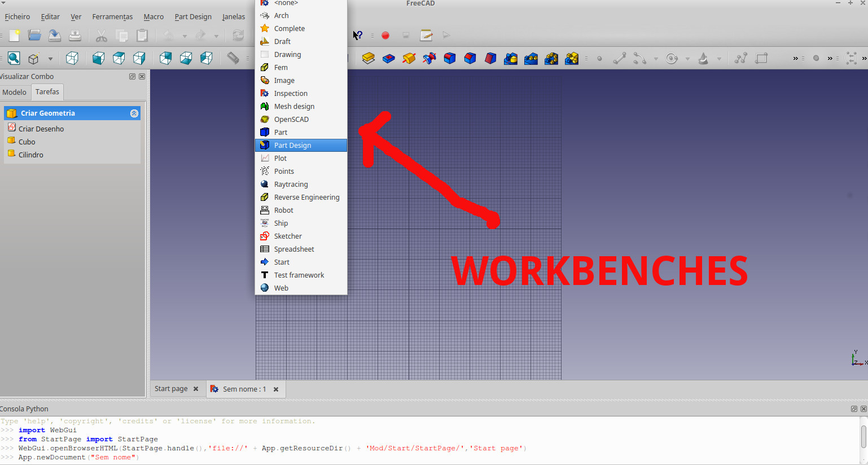Viewport: 868px width, 465px height.
Task: Float the Visualizar Combo panel
Action: pos(132,77)
